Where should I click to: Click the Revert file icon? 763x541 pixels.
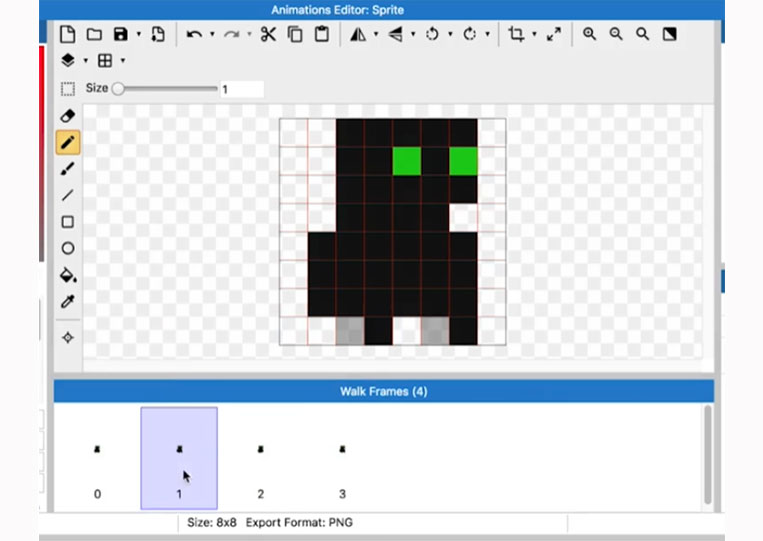158,34
